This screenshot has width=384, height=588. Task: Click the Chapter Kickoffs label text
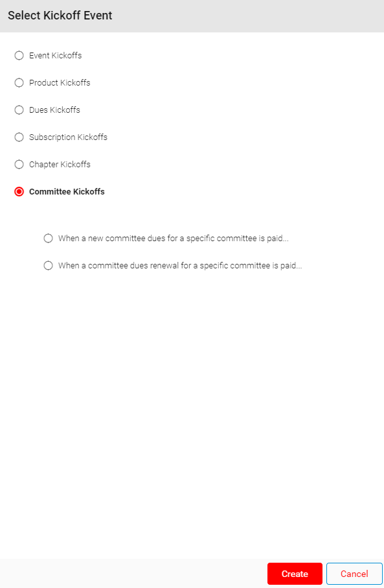(x=60, y=165)
